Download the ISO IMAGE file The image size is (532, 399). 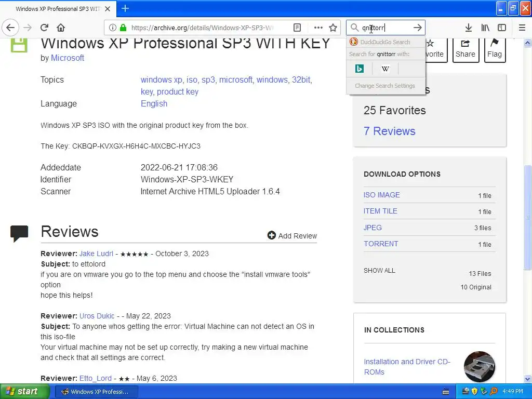coord(382,195)
